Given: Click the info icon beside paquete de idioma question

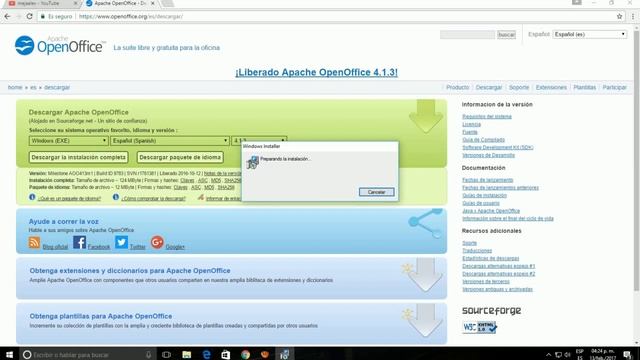Looking at the screenshot, I should click(x=32, y=197).
